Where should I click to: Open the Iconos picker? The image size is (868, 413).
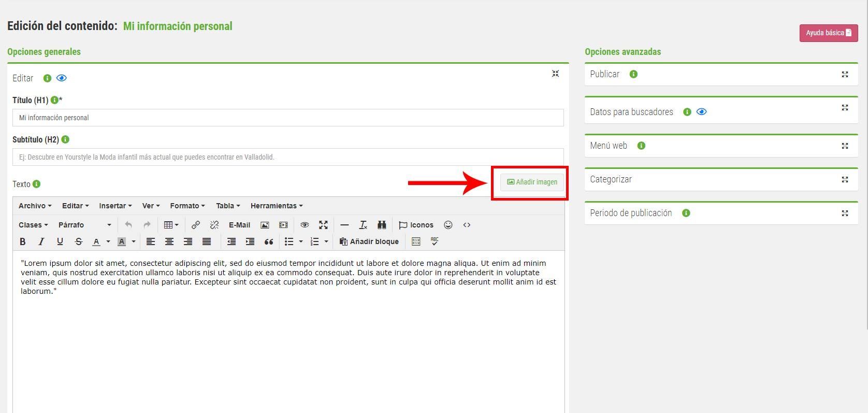[416, 225]
